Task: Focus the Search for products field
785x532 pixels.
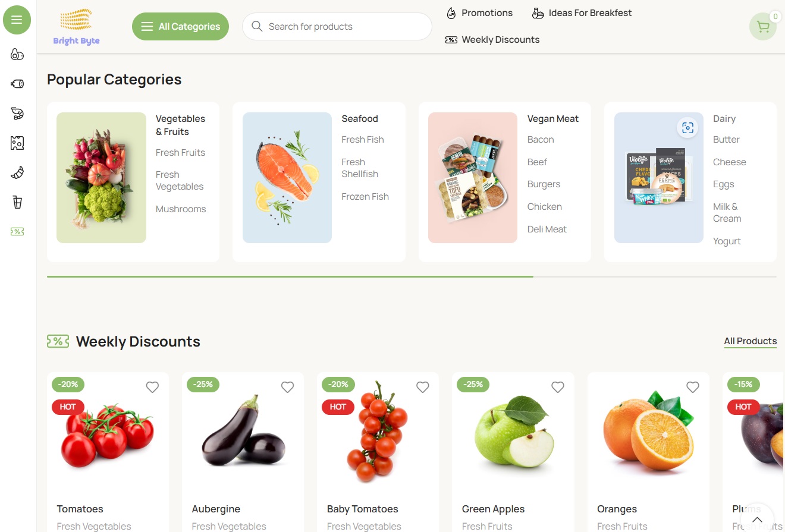Action: [x=337, y=27]
